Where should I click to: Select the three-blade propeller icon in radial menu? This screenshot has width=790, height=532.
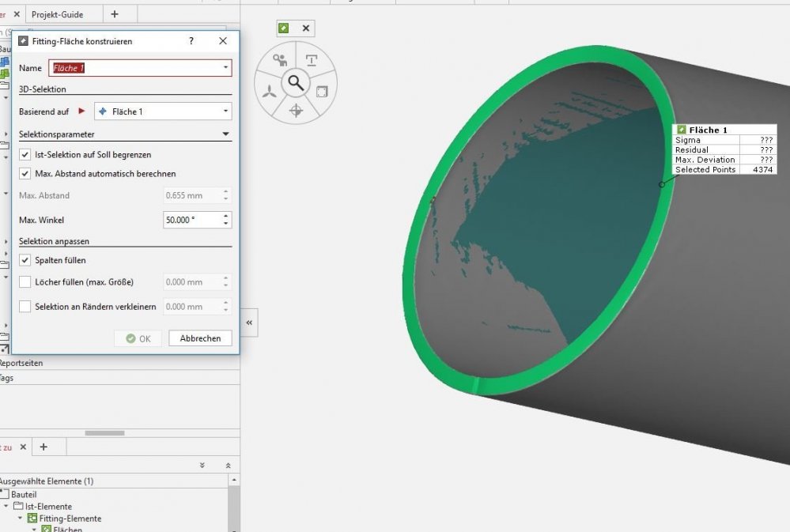[270, 92]
